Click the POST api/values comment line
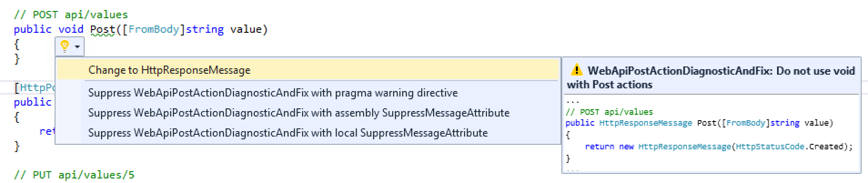The image size is (868, 183). coord(71,15)
